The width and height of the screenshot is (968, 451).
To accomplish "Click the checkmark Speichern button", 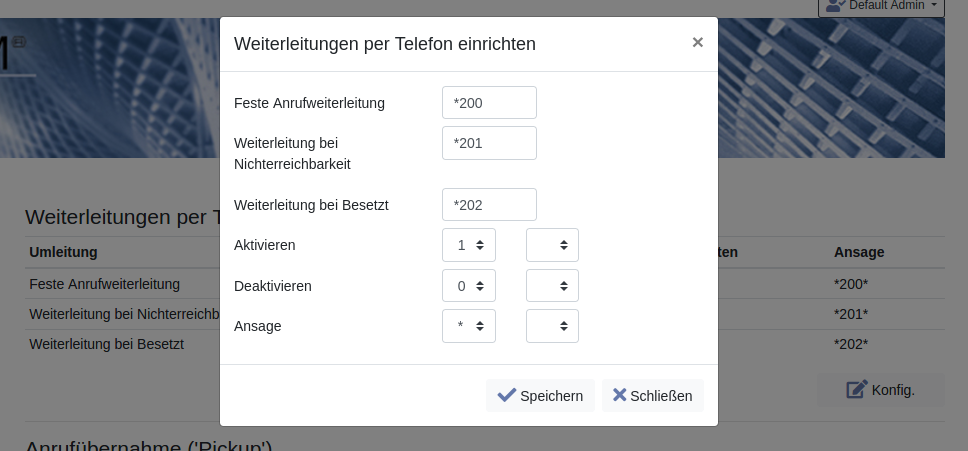I will [540, 395].
